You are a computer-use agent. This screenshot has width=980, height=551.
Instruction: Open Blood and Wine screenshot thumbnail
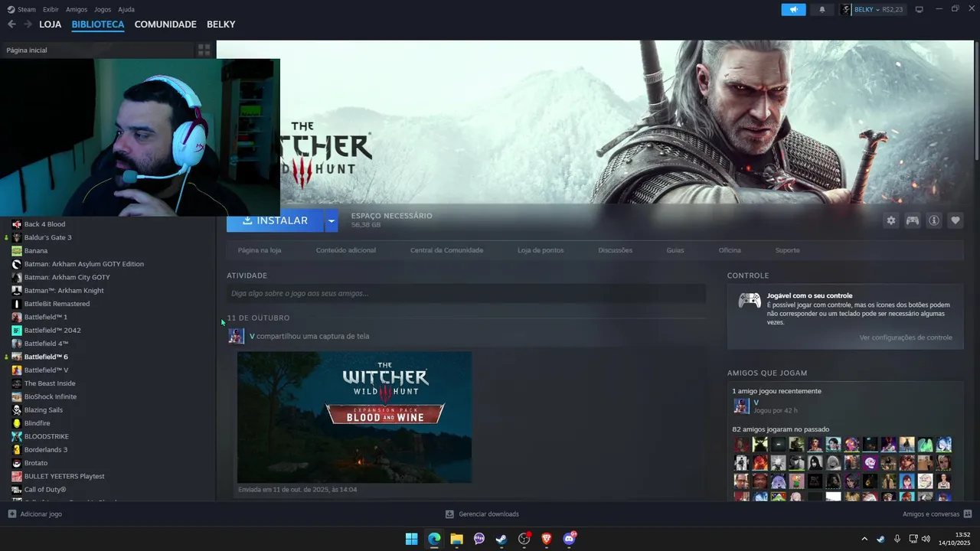[x=354, y=417]
